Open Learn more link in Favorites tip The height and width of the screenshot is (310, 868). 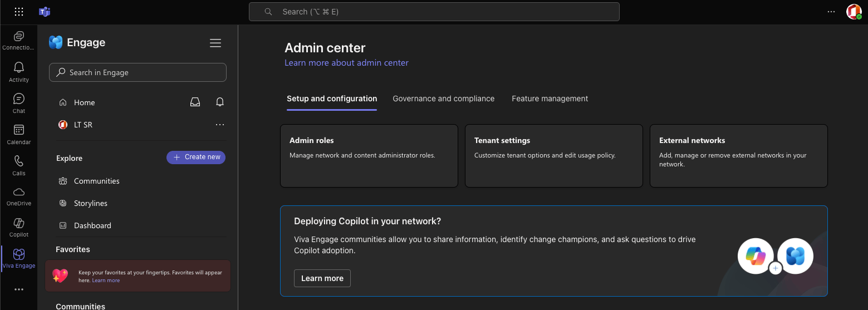click(x=106, y=281)
